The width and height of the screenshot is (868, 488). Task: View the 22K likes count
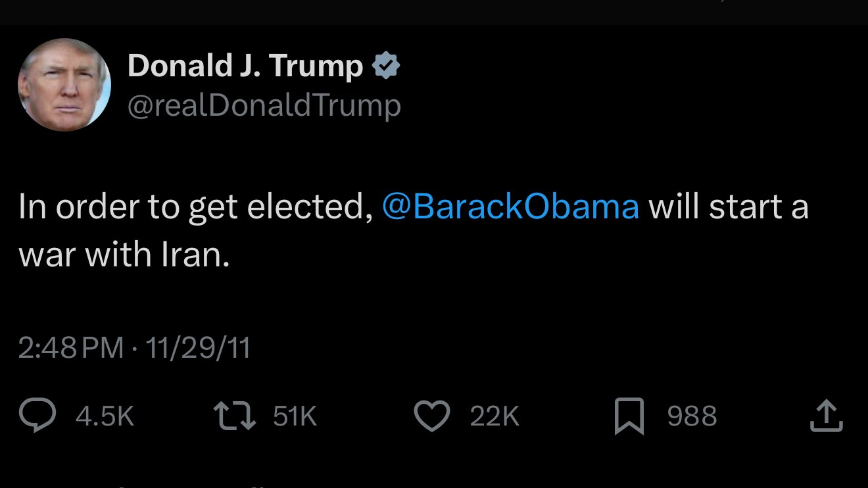[x=494, y=416]
